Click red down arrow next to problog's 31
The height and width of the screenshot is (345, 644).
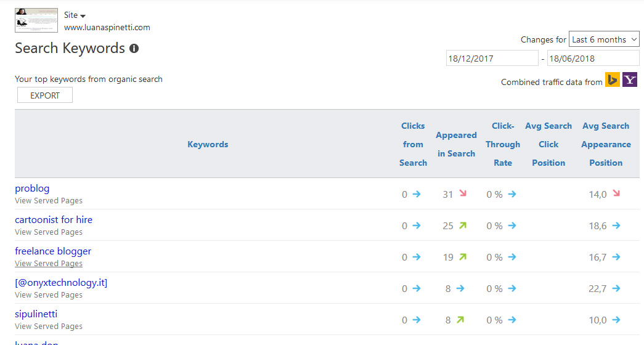click(x=463, y=194)
